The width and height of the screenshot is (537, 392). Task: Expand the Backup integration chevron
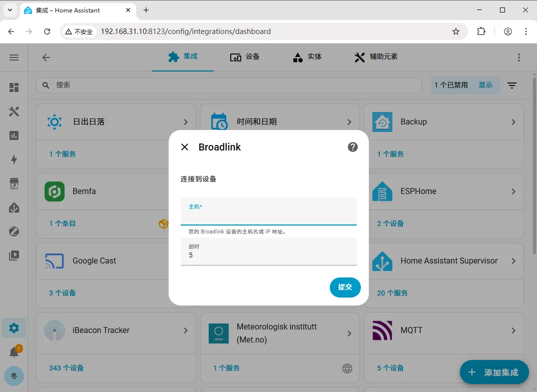(513, 122)
